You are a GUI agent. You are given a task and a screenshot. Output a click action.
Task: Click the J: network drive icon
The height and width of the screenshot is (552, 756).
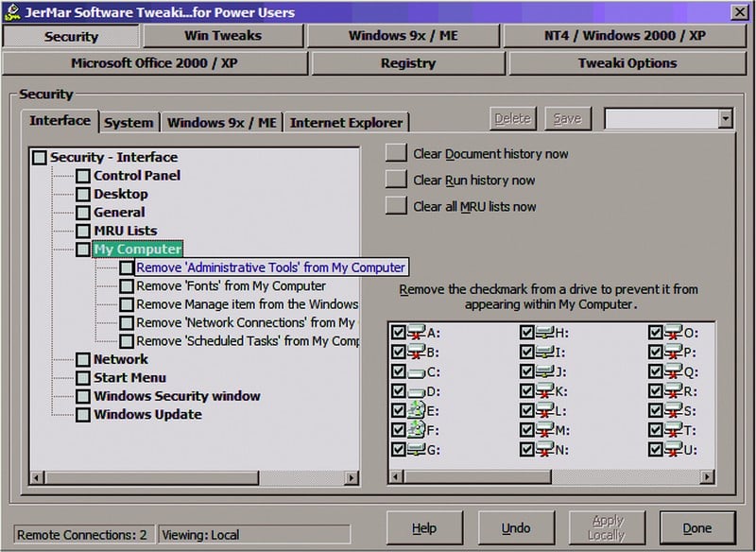click(545, 371)
